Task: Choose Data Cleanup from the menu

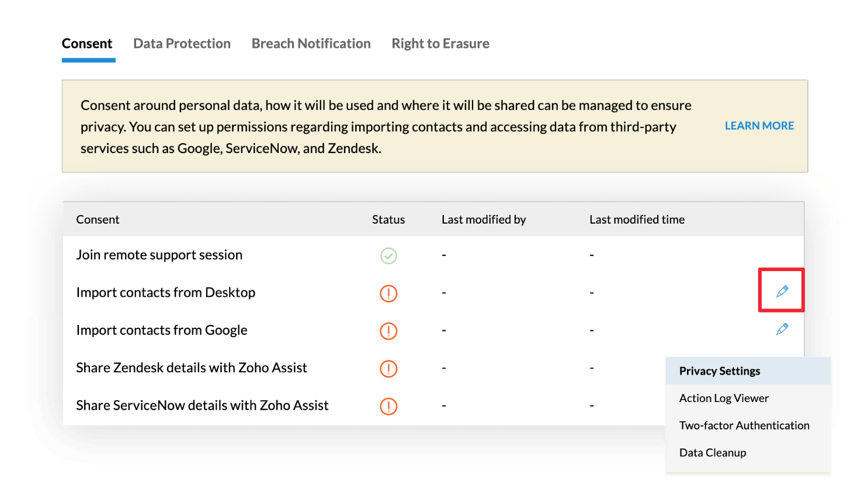Action: click(x=713, y=452)
